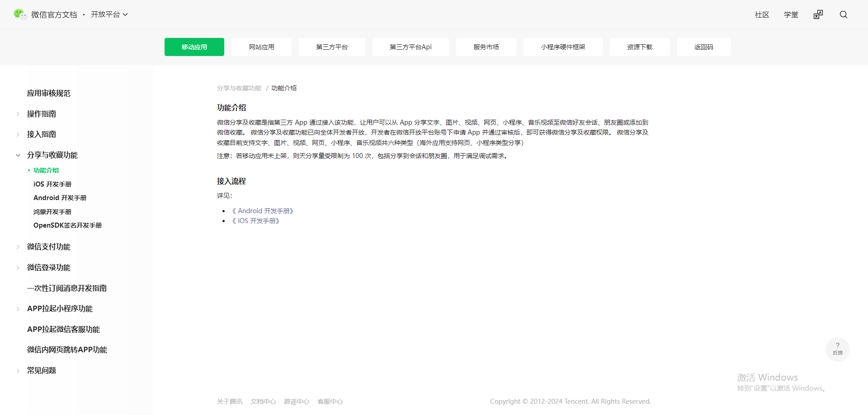Switch to the 第三方平台 tab
The image size is (868, 415).
coord(332,47)
